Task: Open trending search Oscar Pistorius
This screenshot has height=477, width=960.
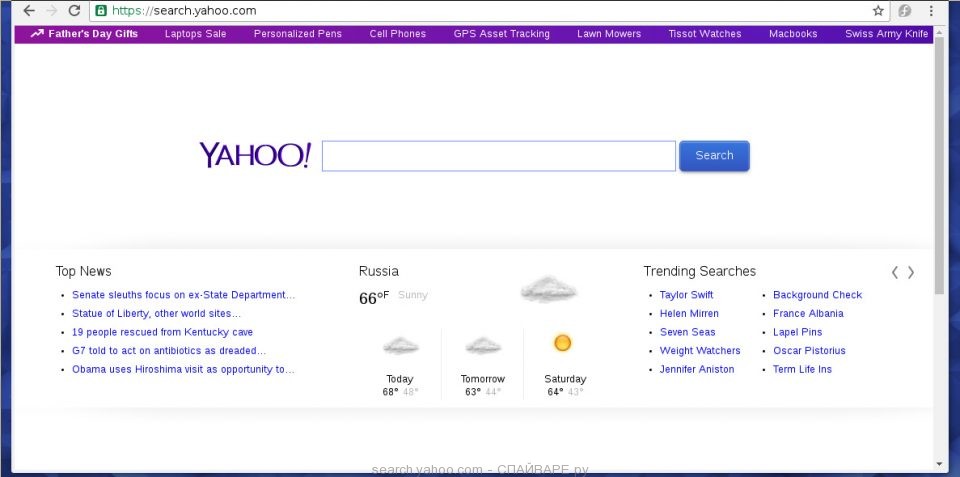Action: pyautogui.click(x=809, y=350)
